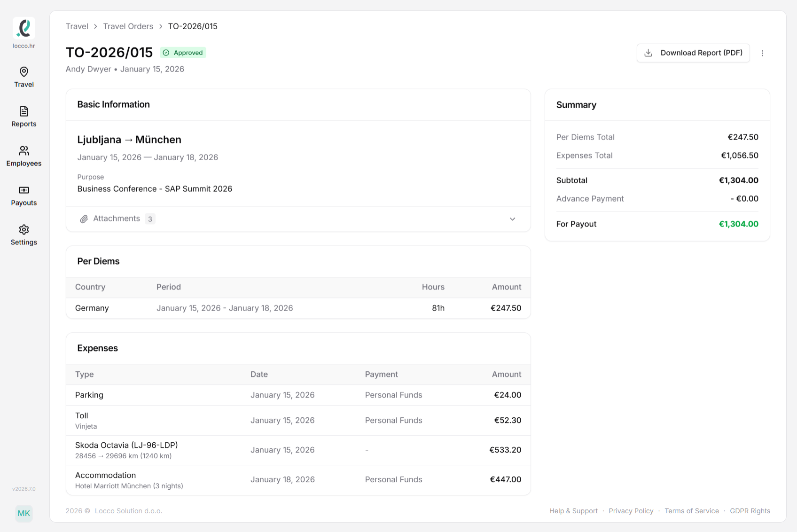Select the Parking expense row
This screenshot has height=532, width=797.
(298, 395)
